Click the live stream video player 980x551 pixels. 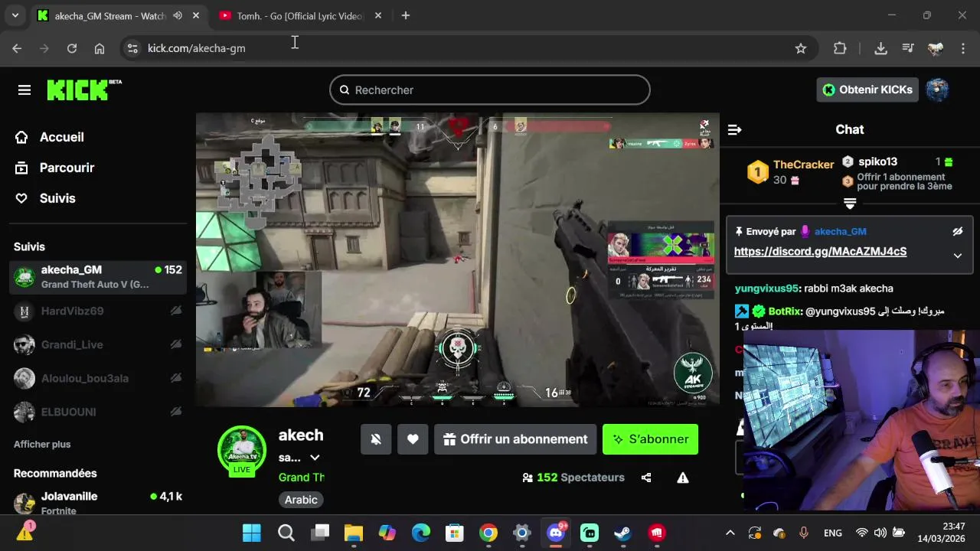tap(458, 260)
